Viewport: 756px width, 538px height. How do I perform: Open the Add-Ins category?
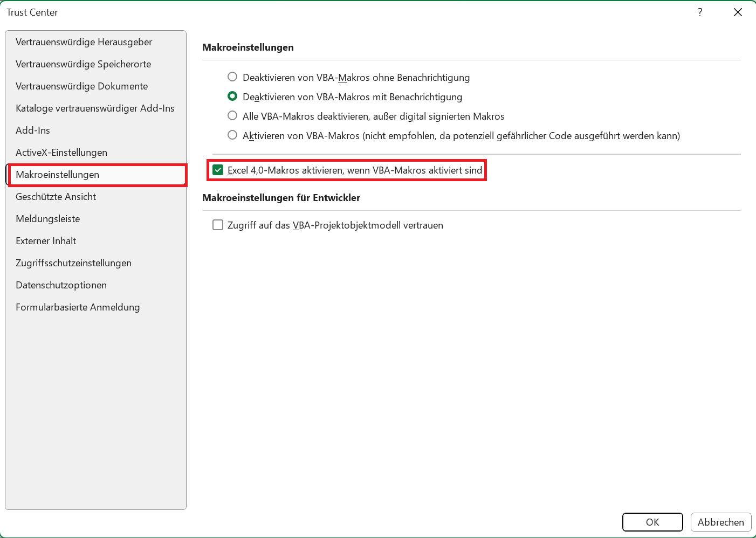pyautogui.click(x=95, y=130)
